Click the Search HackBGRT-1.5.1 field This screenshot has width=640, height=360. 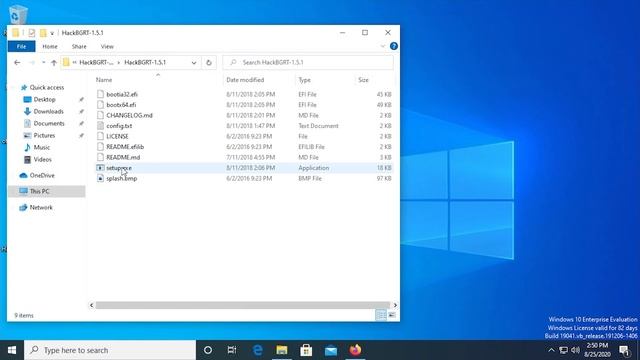308,62
